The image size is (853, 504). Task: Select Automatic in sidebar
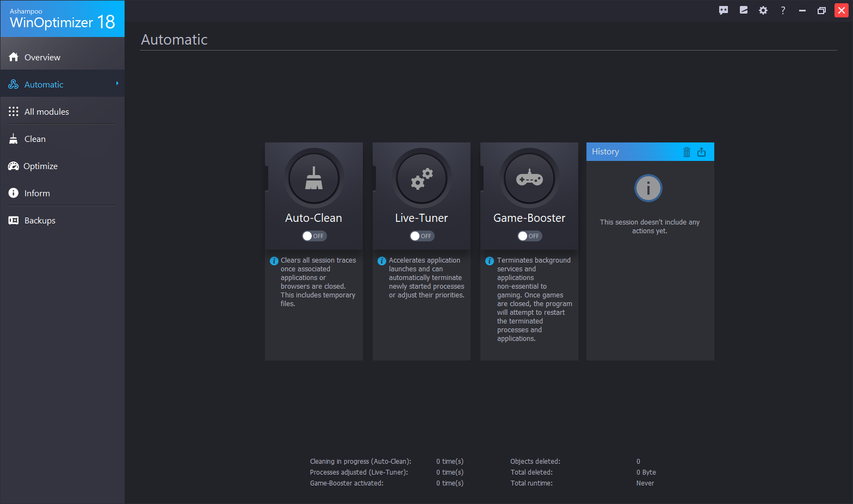[x=63, y=84]
